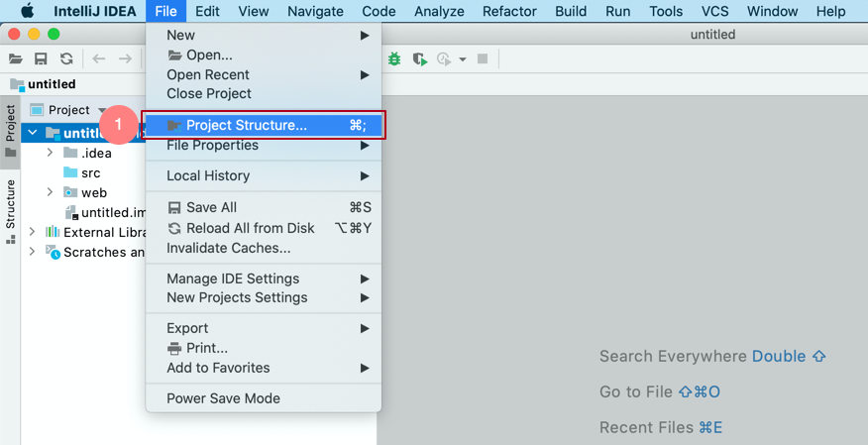Open Manage IDE Settings submenu
The image size is (868, 445).
pos(264,278)
